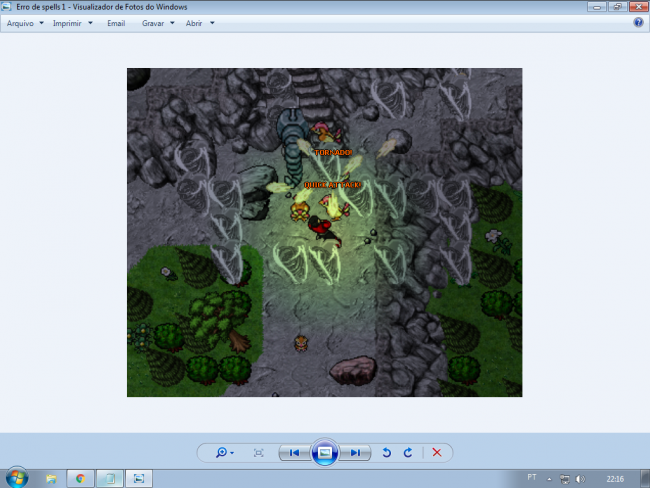Expand the Arquivo dropdown arrow
This screenshot has width=650, height=488.
[41, 23]
